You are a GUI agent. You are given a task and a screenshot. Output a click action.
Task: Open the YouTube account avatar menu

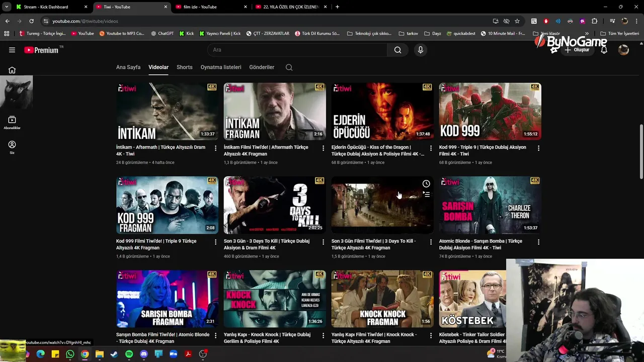[623, 50]
